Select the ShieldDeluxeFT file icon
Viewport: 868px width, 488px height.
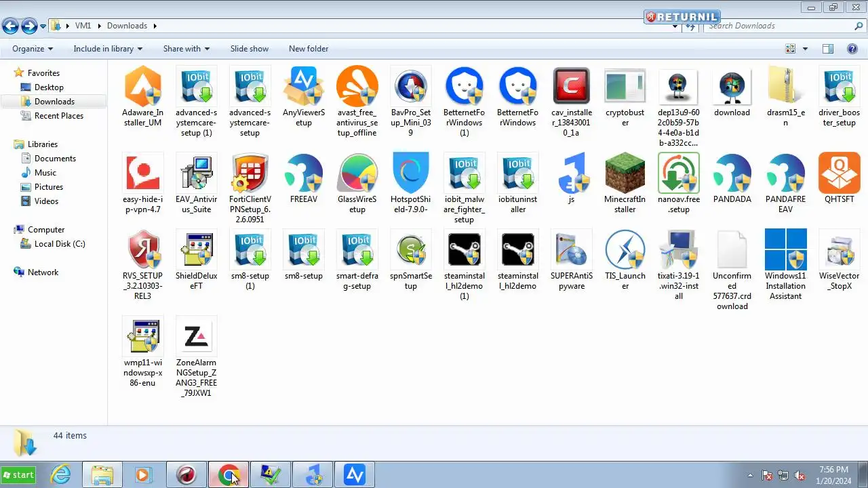point(197,250)
